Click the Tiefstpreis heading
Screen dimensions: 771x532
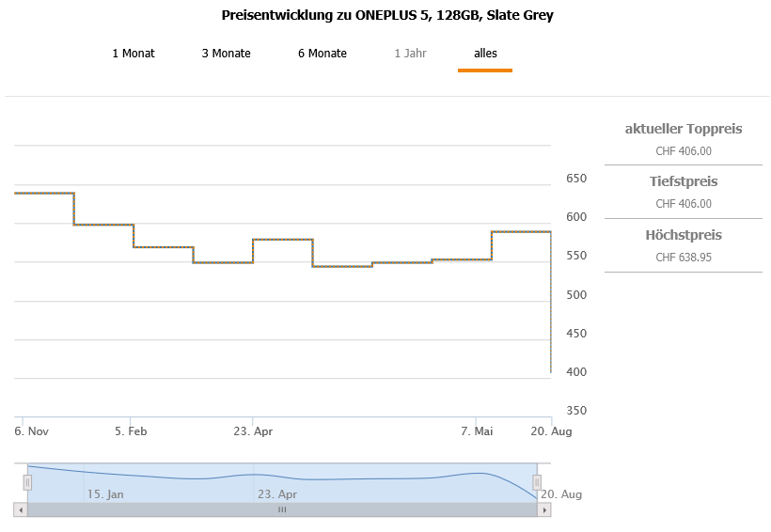(684, 181)
